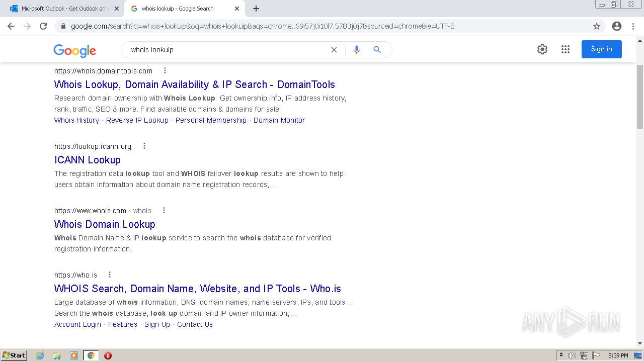Click the scrollbar up arrow
Image resolution: width=644 pixels, height=362 pixels.
640,40
